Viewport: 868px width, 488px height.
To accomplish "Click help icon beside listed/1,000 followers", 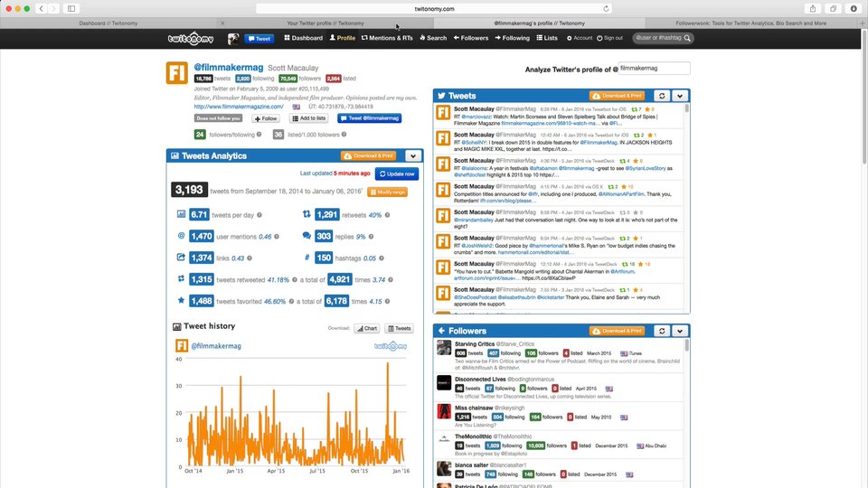I will (x=344, y=135).
